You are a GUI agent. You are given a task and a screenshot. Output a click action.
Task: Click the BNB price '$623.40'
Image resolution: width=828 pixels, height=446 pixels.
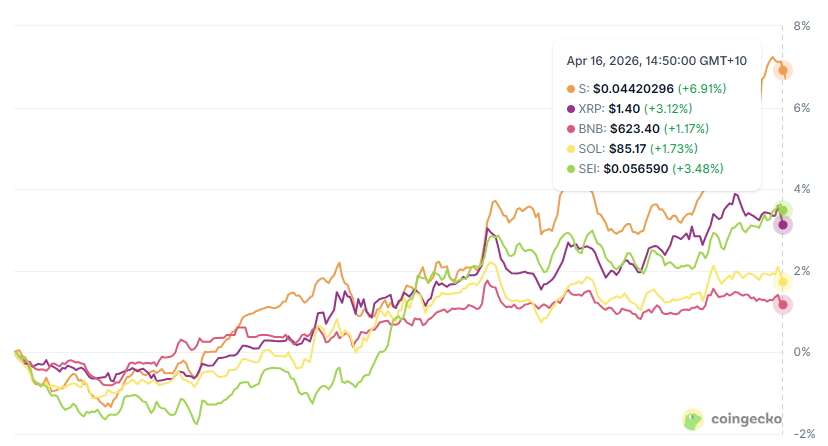click(x=635, y=129)
